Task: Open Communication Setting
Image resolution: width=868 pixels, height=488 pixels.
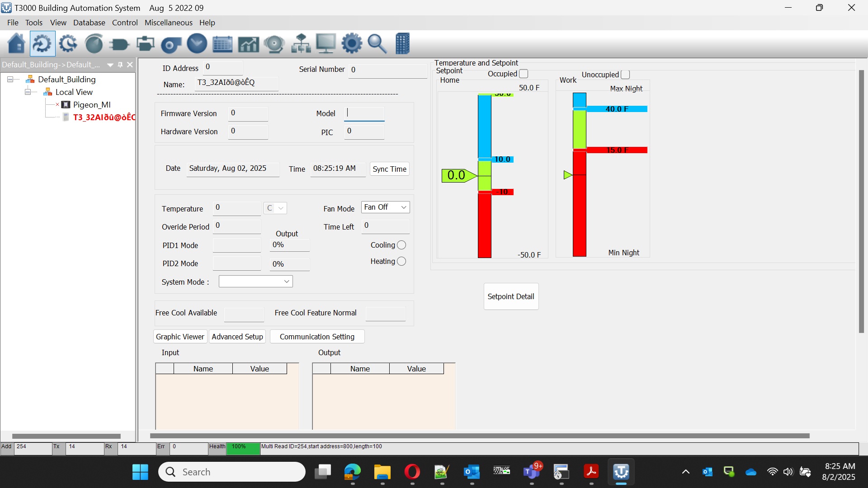Action: [x=317, y=337]
